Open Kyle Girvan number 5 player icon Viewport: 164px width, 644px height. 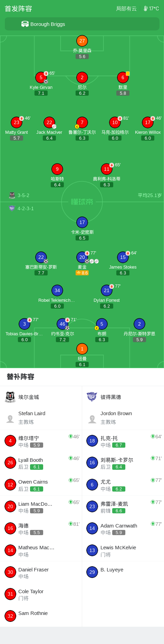[x=41, y=77]
